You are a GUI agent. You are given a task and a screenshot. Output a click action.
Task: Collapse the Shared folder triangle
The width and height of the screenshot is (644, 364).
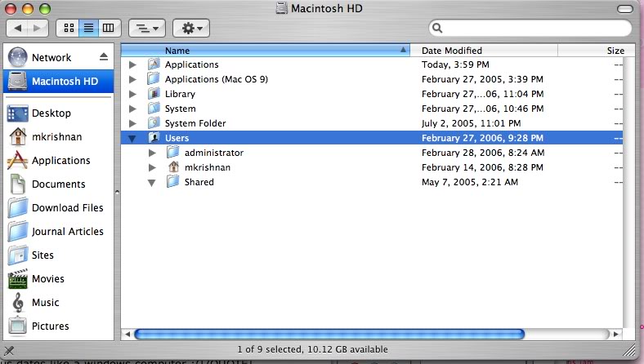point(152,183)
